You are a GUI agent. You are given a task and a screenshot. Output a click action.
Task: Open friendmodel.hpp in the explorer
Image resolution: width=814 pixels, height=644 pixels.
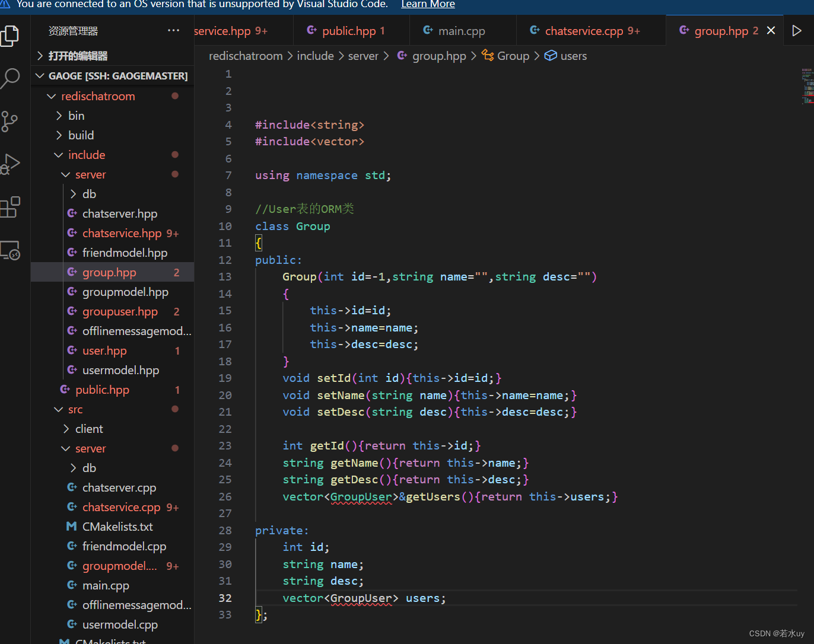(x=112, y=253)
